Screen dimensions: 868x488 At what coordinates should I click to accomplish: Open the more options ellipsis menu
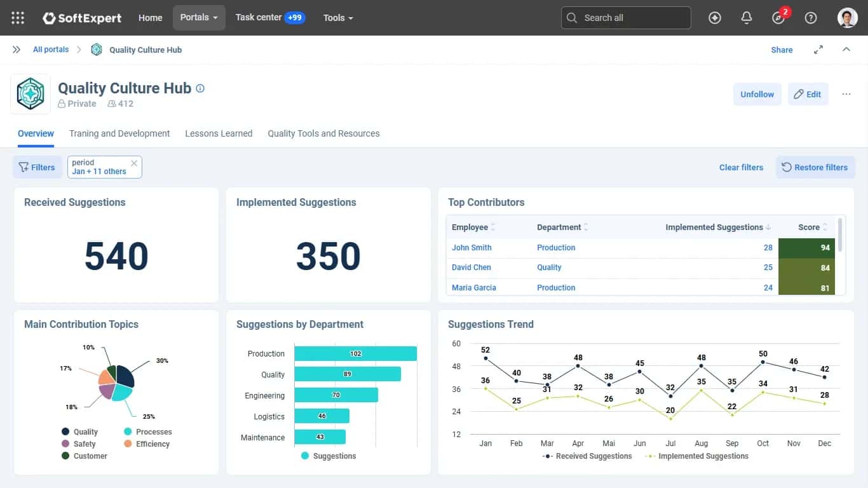tap(846, 94)
